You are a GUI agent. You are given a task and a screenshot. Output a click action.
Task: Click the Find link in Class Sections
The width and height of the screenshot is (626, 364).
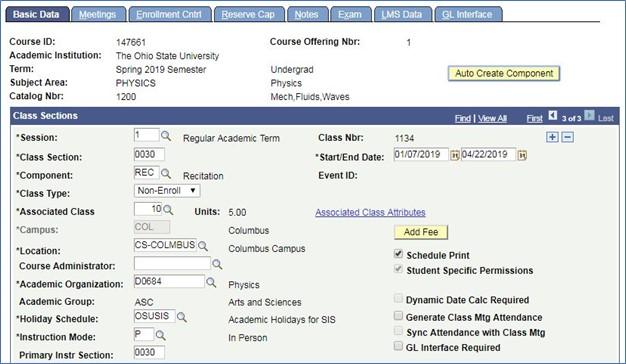click(463, 119)
